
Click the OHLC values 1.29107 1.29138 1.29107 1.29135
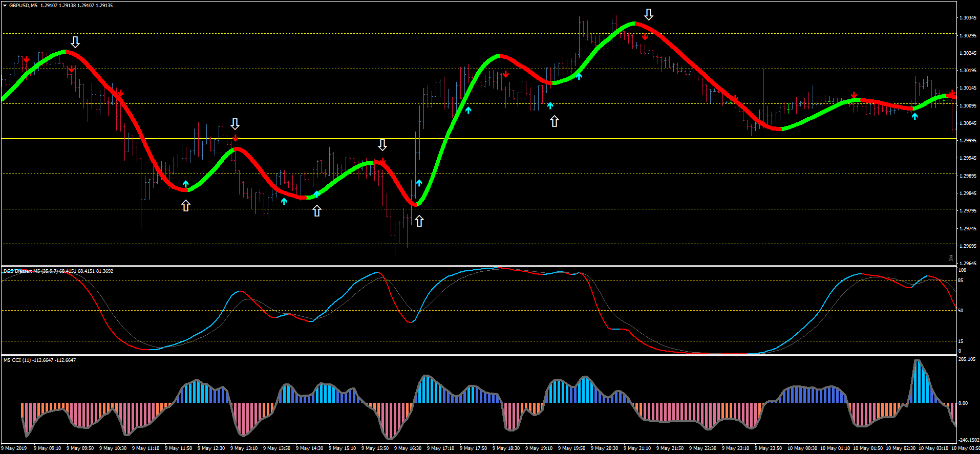click(77, 6)
